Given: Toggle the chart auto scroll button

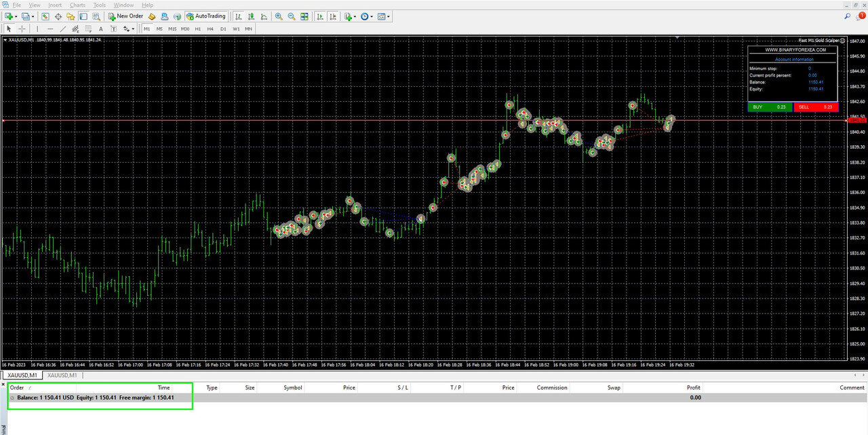Looking at the screenshot, I should pos(320,16).
